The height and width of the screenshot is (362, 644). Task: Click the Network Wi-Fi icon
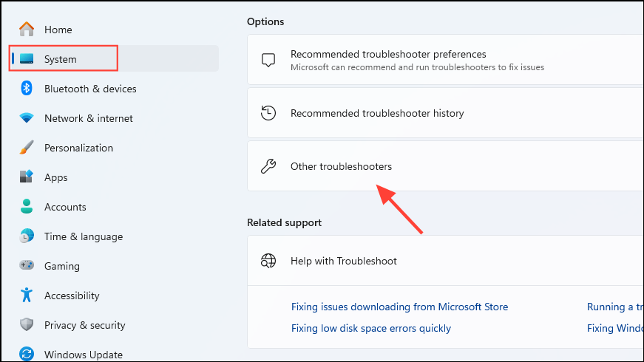27,118
